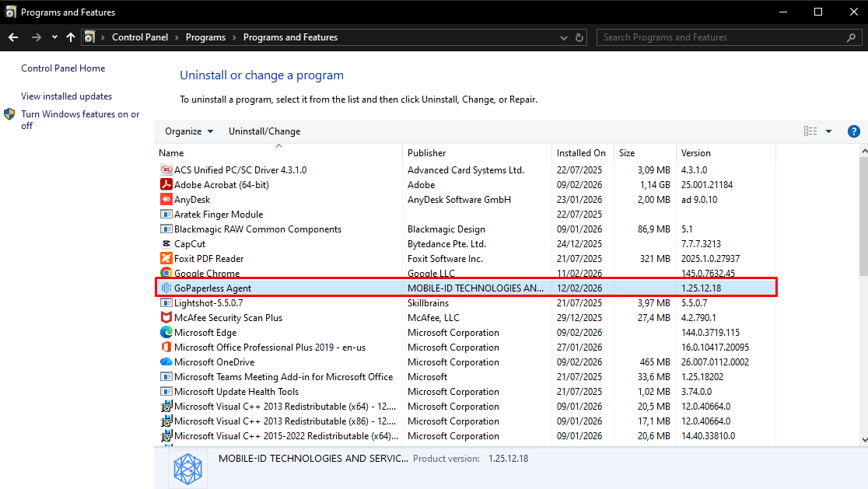Click the Programs and Features breadcrumb
The height and width of the screenshot is (489, 868).
point(290,37)
